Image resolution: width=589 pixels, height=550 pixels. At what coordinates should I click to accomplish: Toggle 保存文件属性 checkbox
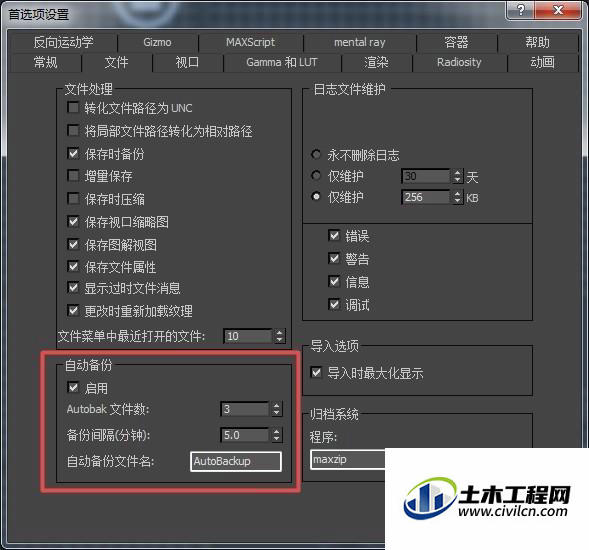[x=73, y=267]
